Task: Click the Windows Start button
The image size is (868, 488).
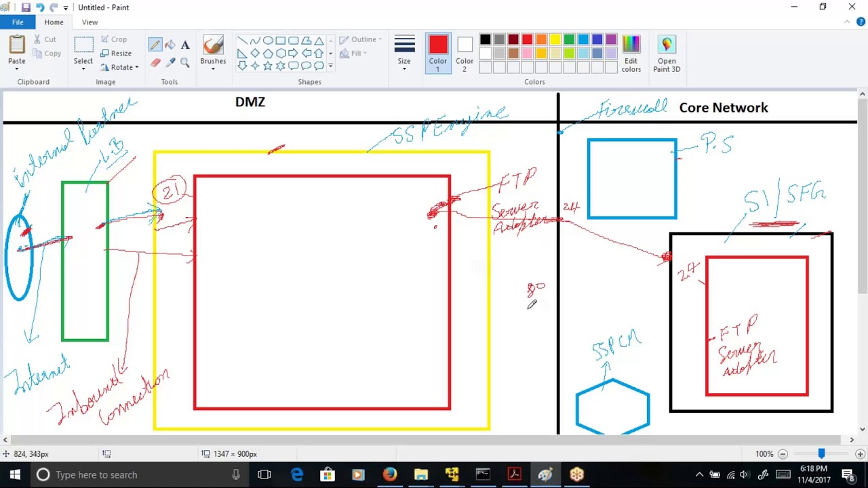Action: click(15, 474)
